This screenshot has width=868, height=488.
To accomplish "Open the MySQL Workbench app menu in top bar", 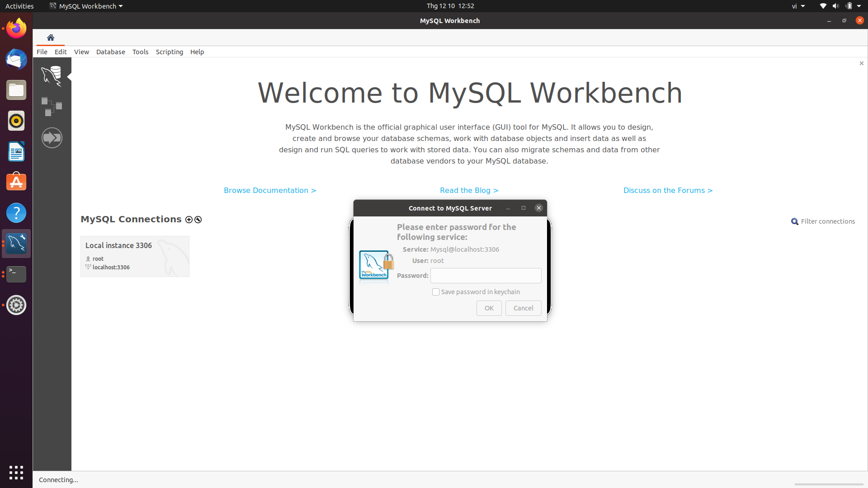I will pos(85,6).
